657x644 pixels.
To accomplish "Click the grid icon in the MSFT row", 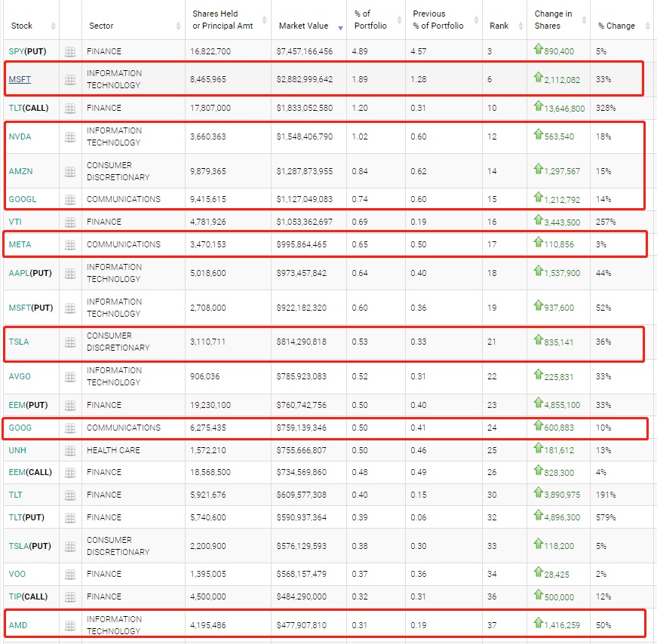I will (70, 79).
